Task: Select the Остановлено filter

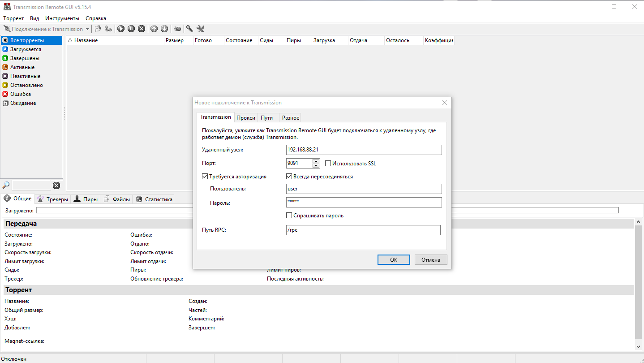Action: click(31, 85)
